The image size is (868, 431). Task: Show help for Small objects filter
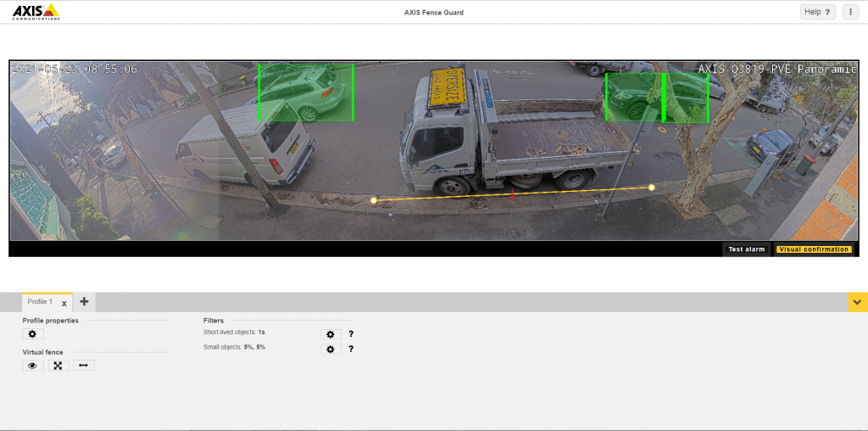click(351, 349)
